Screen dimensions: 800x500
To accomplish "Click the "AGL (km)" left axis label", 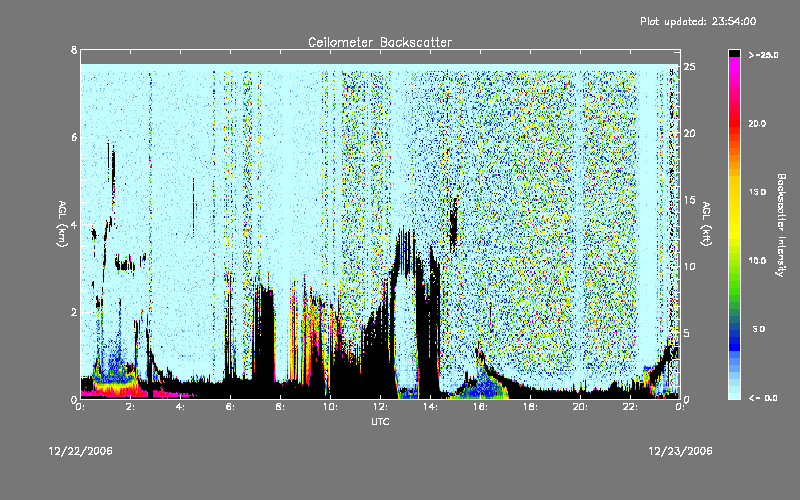I will click(x=62, y=224).
